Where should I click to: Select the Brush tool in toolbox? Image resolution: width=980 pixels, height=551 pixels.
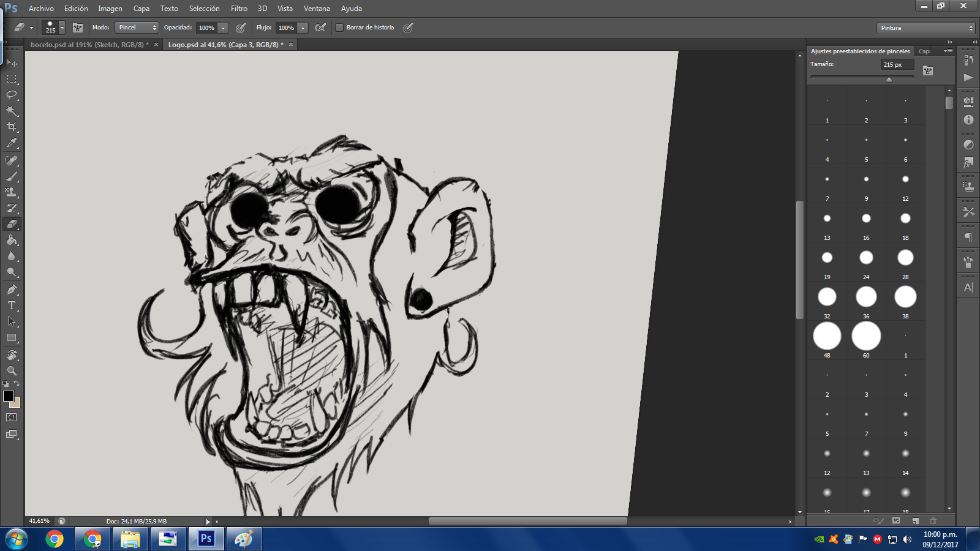[x=12, y=176]
